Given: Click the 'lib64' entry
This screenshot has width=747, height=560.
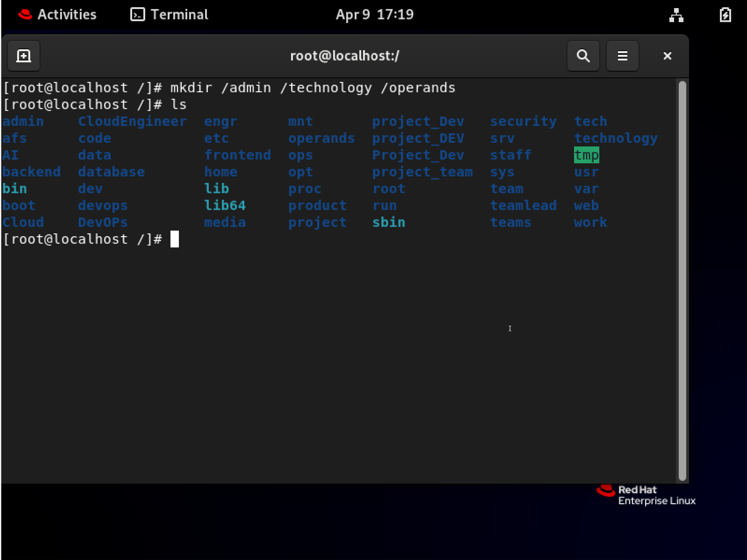Looking at the screenshot, I should [x=225, y=206].
